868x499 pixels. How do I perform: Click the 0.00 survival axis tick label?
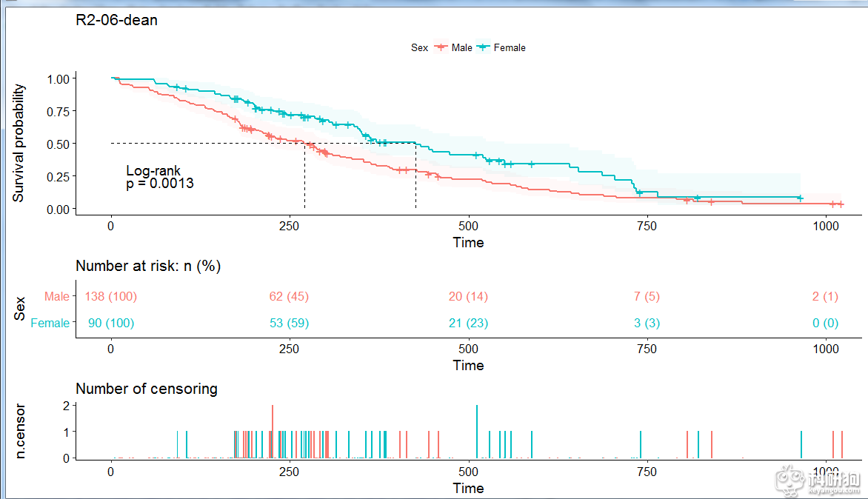pos(58,210)
